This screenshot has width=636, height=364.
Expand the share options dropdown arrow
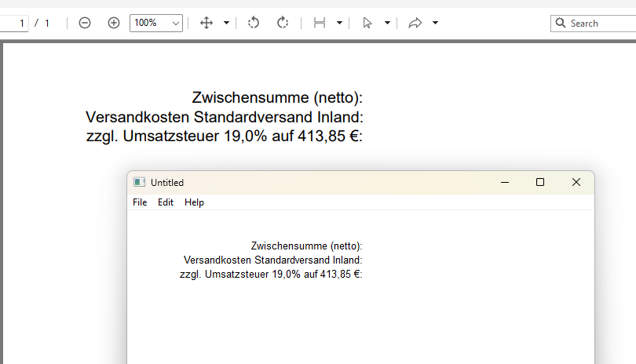435,23
